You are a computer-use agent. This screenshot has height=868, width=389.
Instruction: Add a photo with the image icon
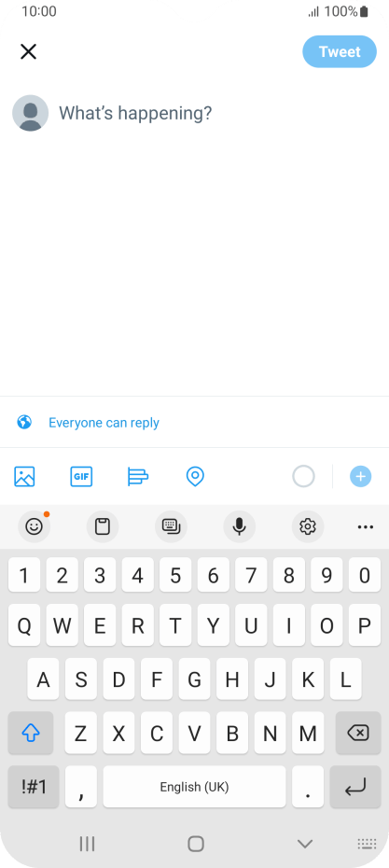(x=24, y=476)
